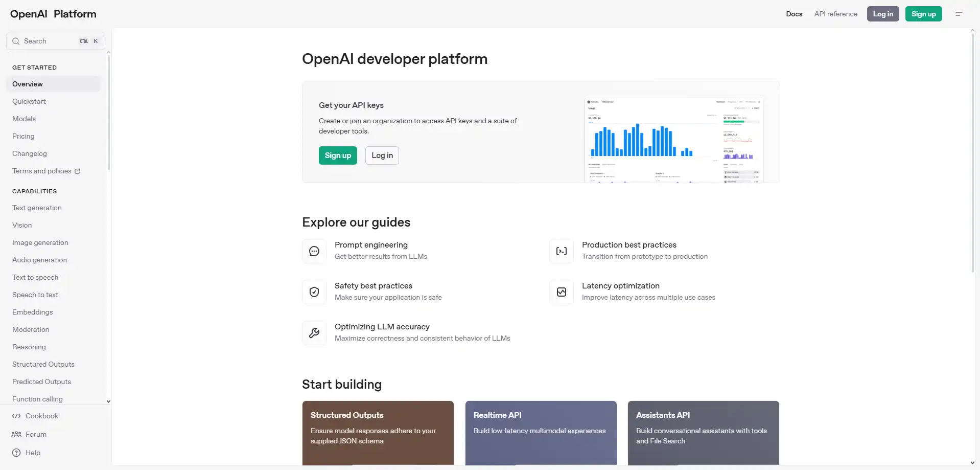
Task: Open Predicted Outputs in the sidebar
Action: point(41,382)
